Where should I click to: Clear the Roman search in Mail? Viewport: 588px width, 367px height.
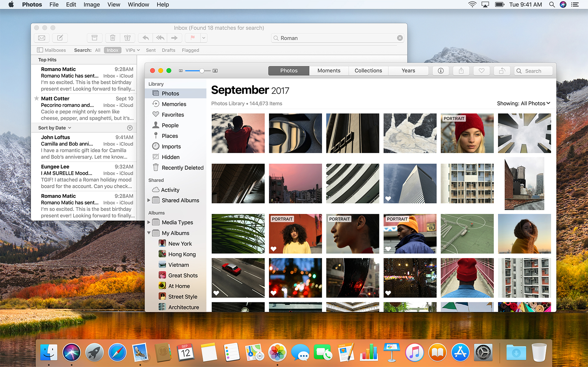[400, 38]
